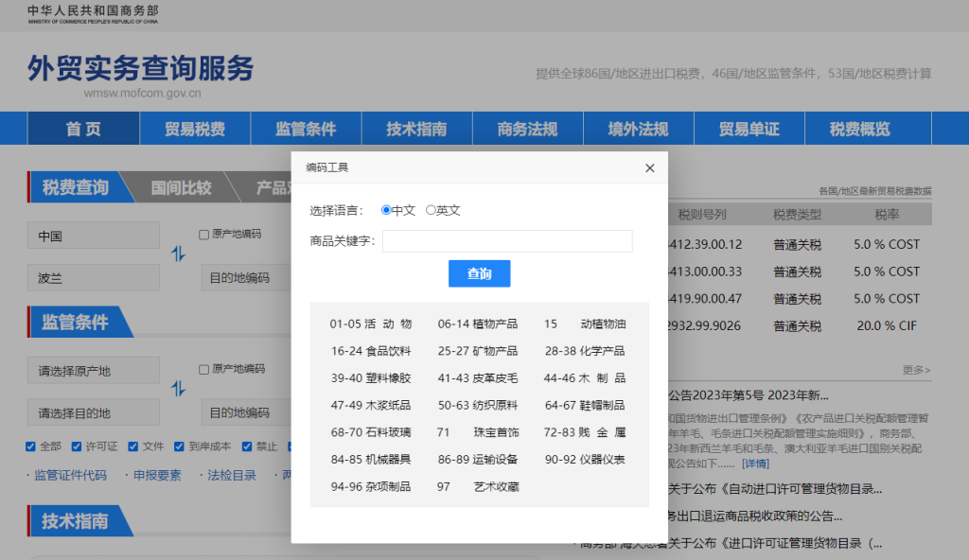Open 请选择原产地 dropdown

pyautogui.click(x=94, y=370)
